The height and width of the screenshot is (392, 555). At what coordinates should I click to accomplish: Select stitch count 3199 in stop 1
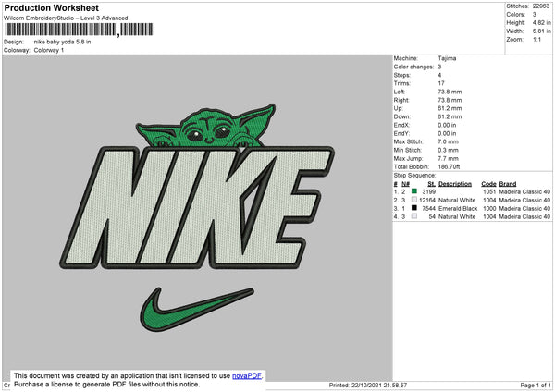point(428,191)
